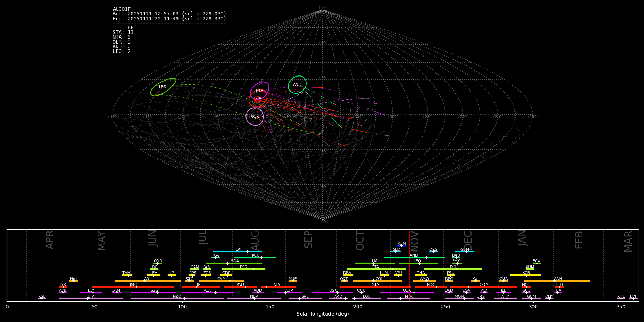Click the SPE shower label in timeline
Screen dimensions: 644x322
click(305, 297)
